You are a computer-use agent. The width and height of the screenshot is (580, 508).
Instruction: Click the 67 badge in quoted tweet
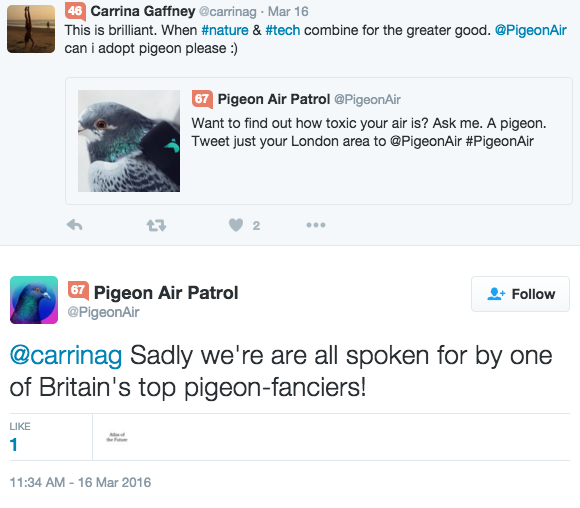coord(202,99)
